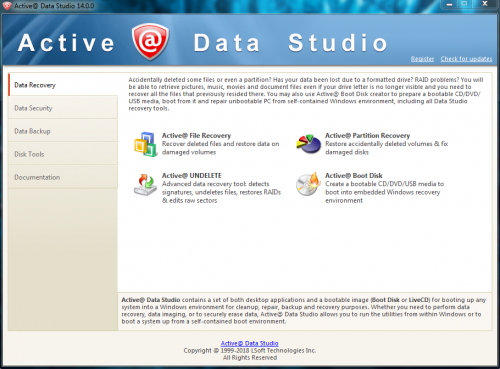Launch the Partition Recovery pie chart icon
The height and width of the screenshot is (369, 500).
[x=308, y=144]
